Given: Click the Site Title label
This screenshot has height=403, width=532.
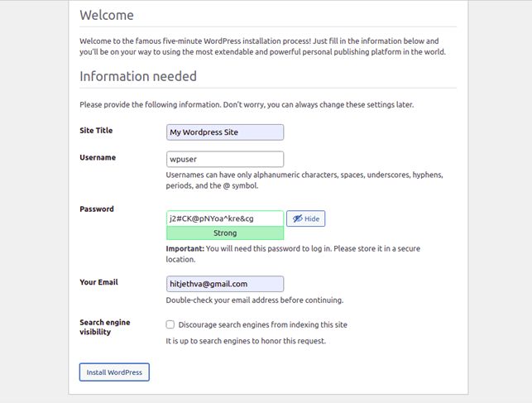Looking at the screenshot, I should [x=96, y=131].
